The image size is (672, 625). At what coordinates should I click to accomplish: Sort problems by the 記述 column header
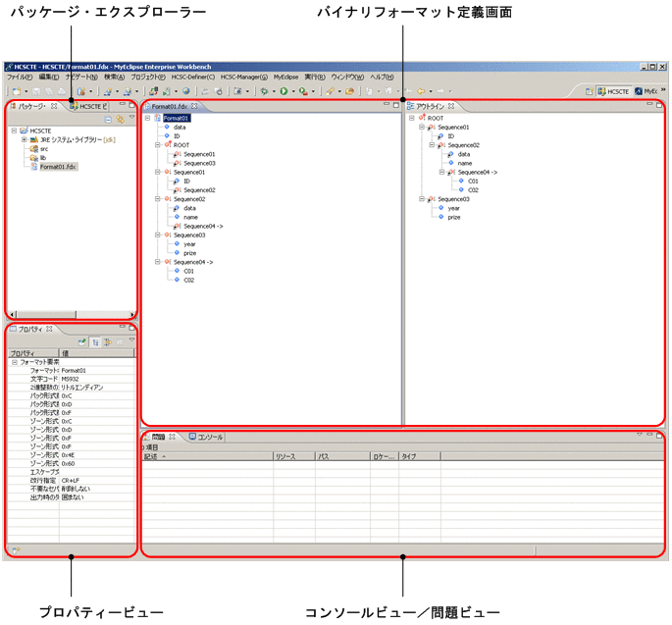point(207,456)
